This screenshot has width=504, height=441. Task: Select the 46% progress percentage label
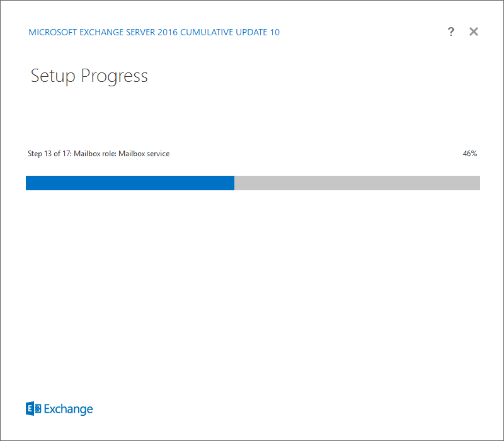coord(470,154)
